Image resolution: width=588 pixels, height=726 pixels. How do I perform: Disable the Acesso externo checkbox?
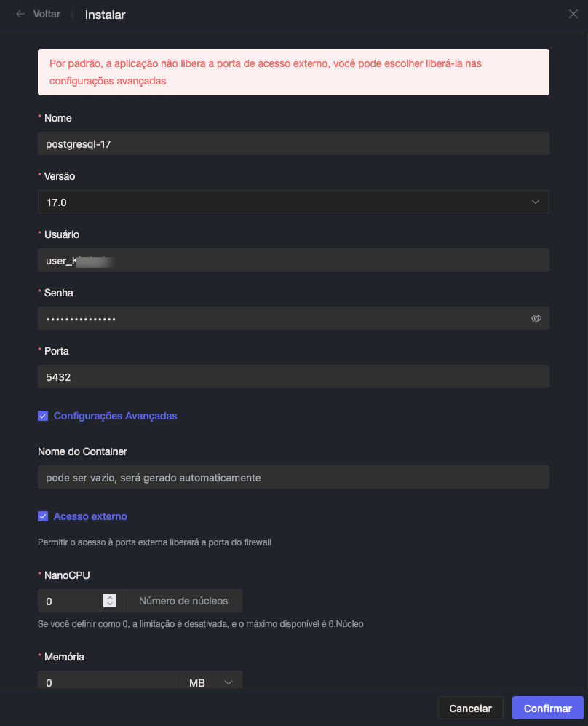click(43, 516)
